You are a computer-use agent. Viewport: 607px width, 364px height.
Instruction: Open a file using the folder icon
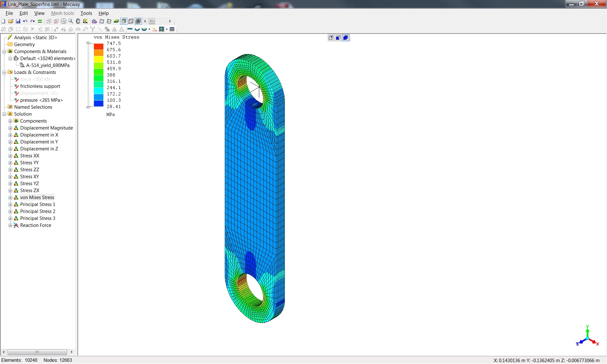10,21
